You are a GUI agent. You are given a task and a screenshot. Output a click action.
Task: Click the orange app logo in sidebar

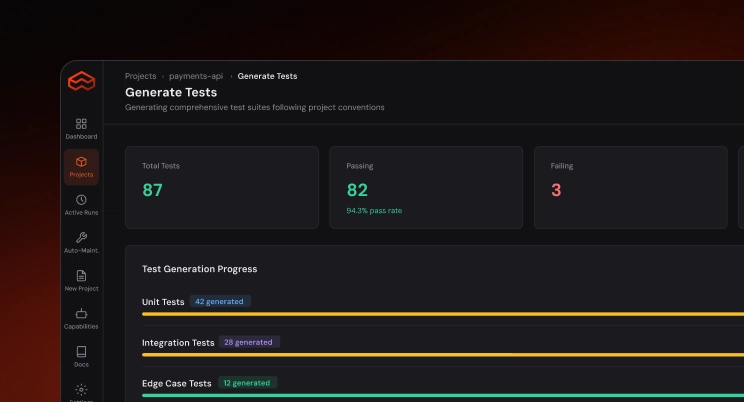[x=81, y=81]
